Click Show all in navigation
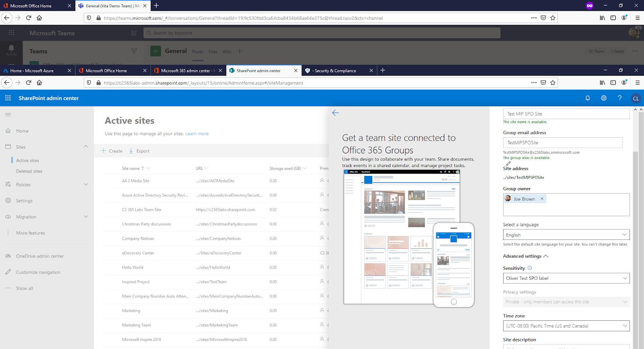Image resolution: width=644 pixels, height=349 pixels. tap(25, 288)
